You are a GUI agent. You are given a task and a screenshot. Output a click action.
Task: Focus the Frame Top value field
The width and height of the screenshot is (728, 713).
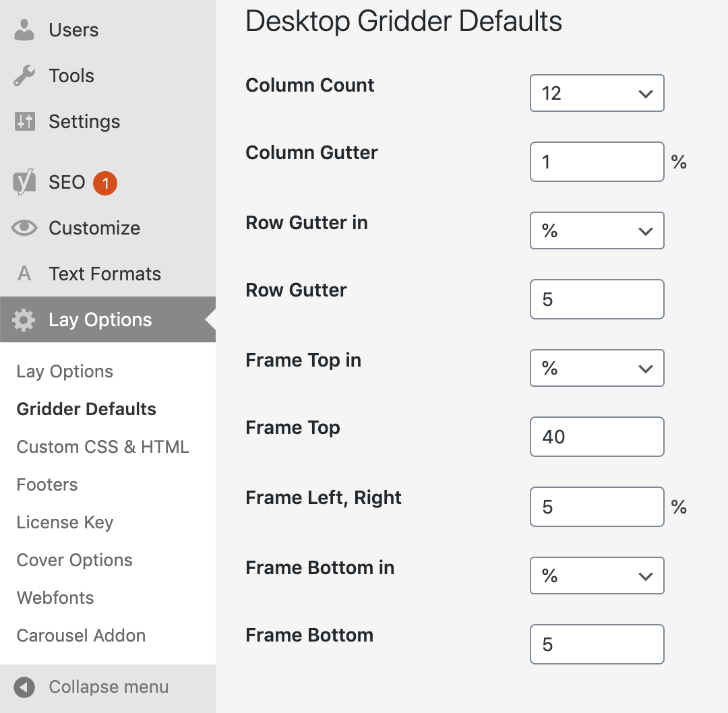(597, 437)
